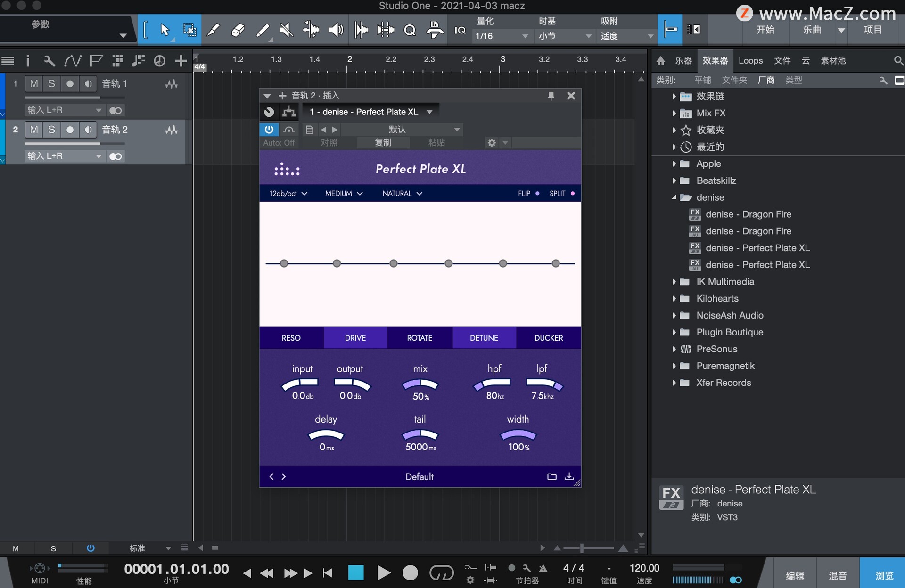The height and width of the screenshot is (588, 905).
Task: Select the DRIVE tab in plugin
Action: tap(355, 338)
